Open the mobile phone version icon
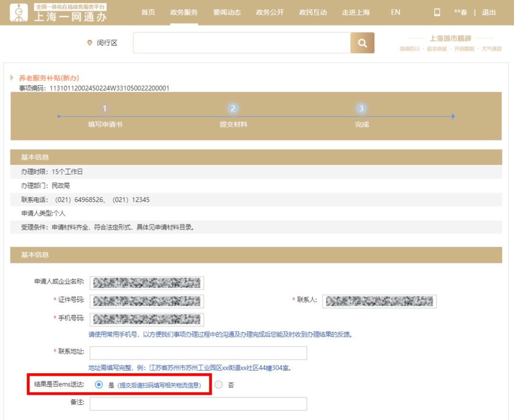 pos(437,12)
